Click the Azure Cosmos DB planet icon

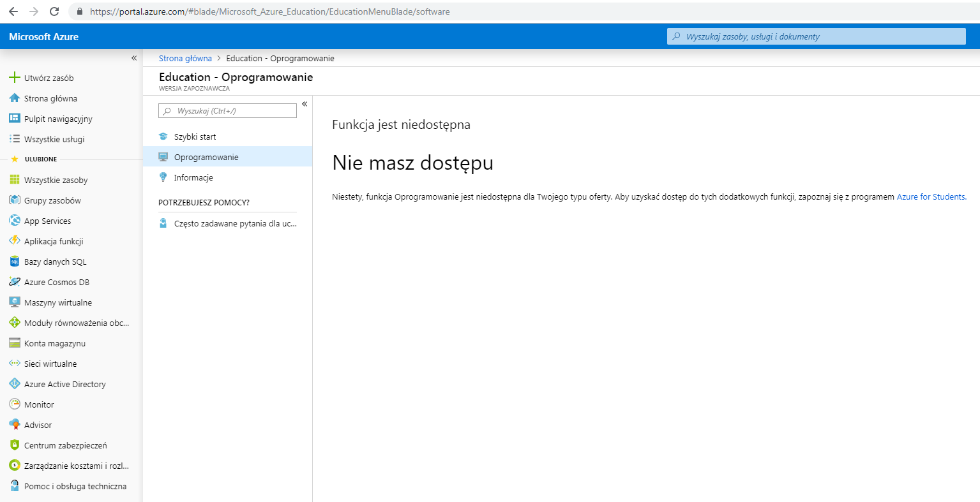coord(14,282)
